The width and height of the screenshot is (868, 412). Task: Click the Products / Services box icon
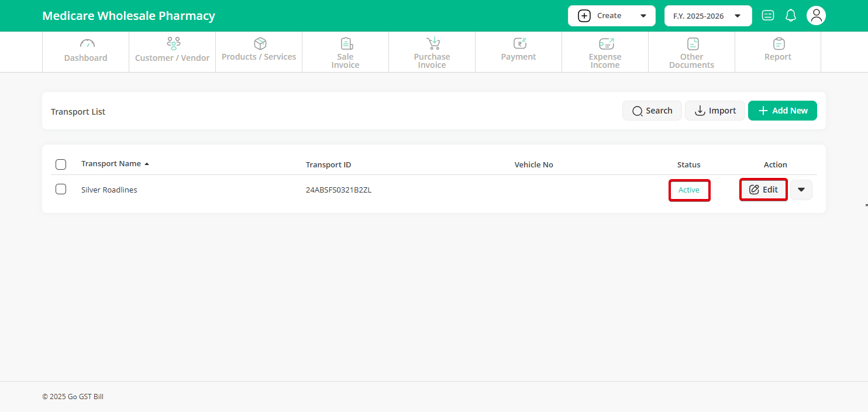point(260,44)
